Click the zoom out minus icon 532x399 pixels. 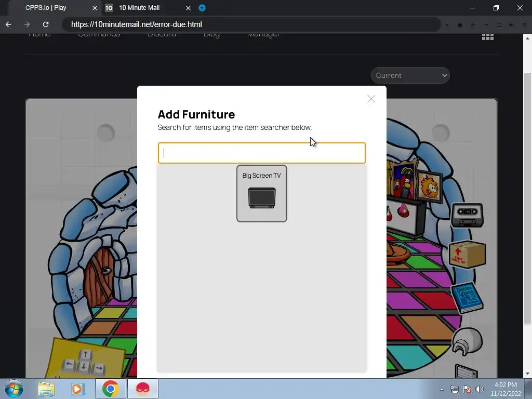click(486, 25)
